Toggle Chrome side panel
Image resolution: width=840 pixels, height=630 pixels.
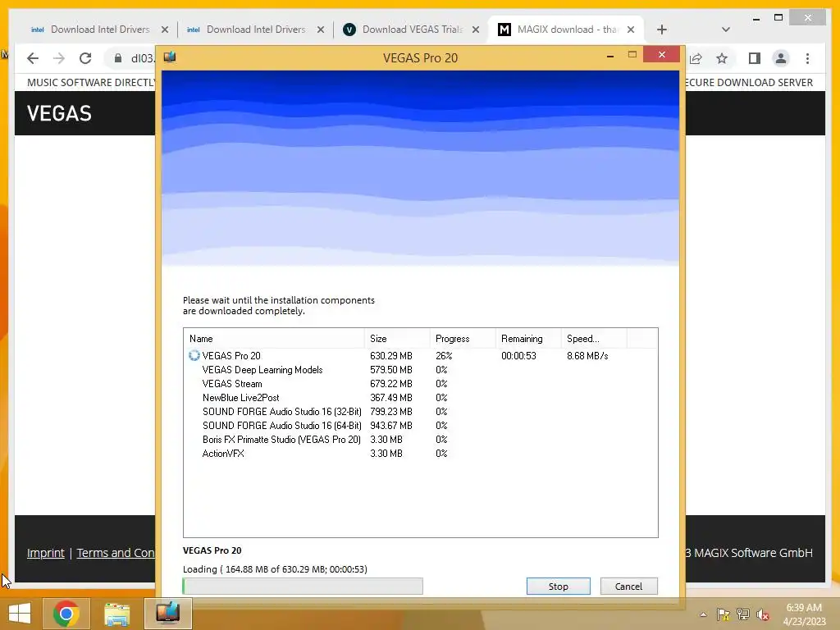[755, 58]
